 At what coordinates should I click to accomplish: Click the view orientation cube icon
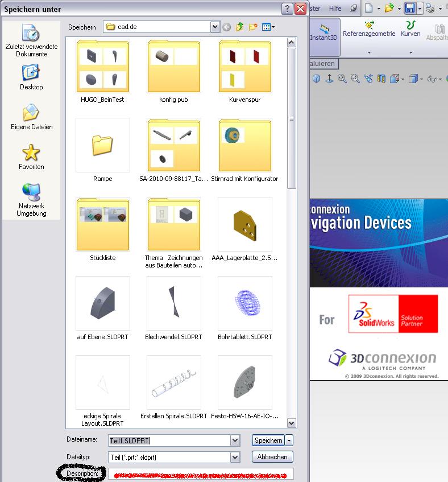(x=317, y=79)
